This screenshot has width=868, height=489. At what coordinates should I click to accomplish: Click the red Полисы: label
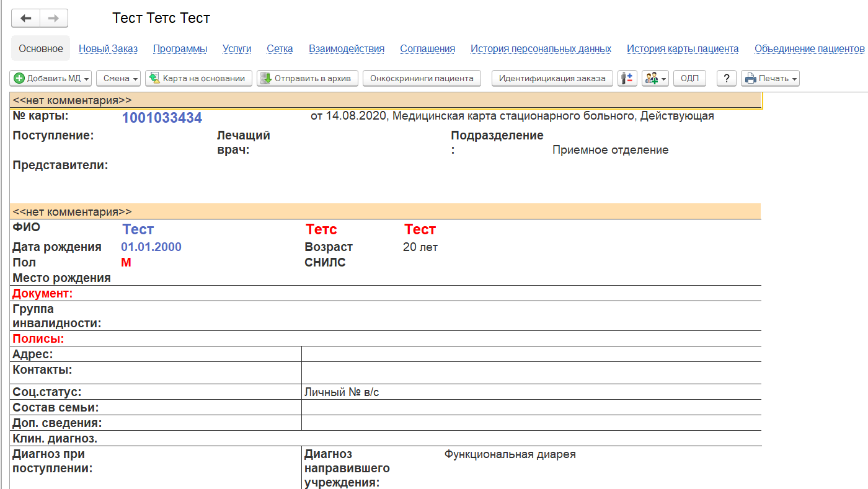(38, 339)
